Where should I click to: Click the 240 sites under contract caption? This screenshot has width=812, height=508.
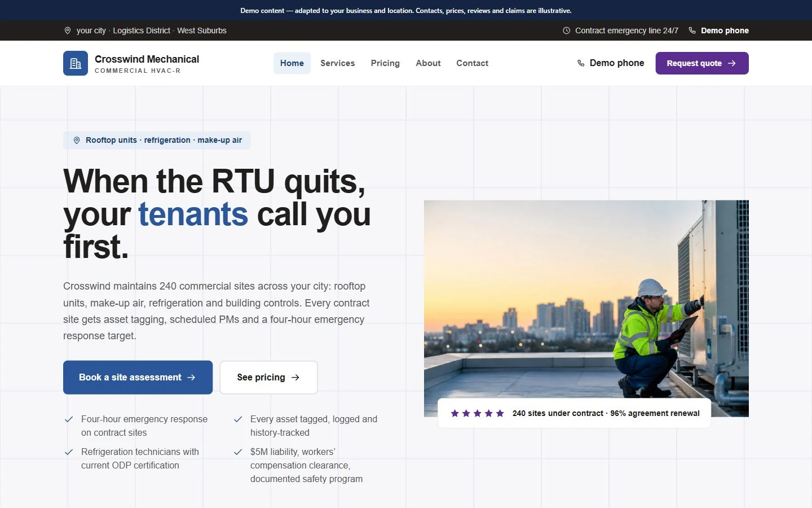tap(606, 413)
